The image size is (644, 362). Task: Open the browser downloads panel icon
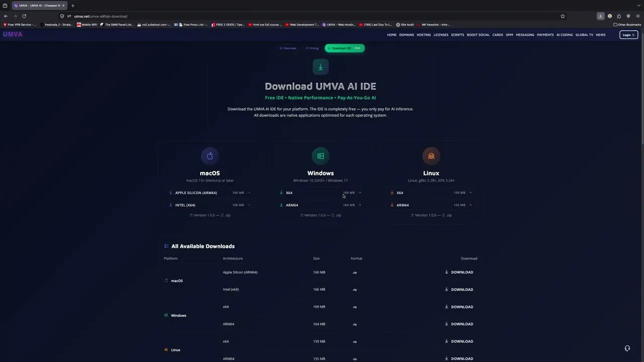pos(600,16)
